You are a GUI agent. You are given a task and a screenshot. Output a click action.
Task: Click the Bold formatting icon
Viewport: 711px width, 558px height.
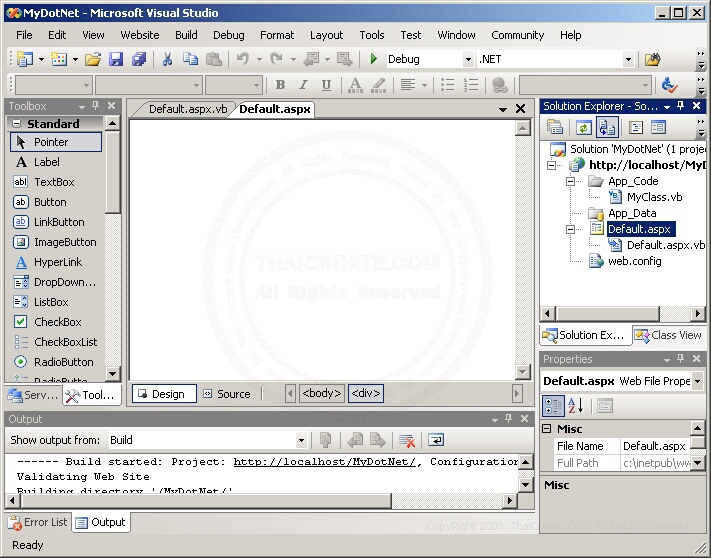pyautogui.click(x=280, y=85)
